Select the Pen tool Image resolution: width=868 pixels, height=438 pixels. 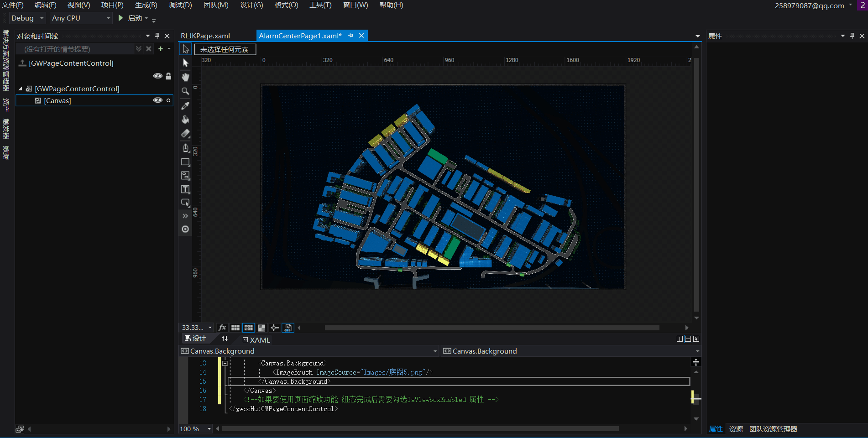tap(185, 148)
